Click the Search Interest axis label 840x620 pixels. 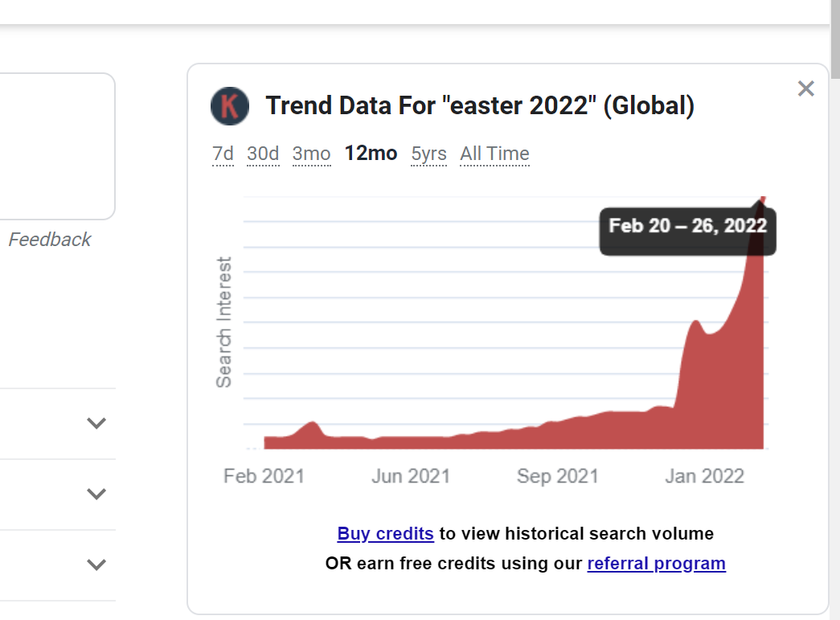click(224, 322)
